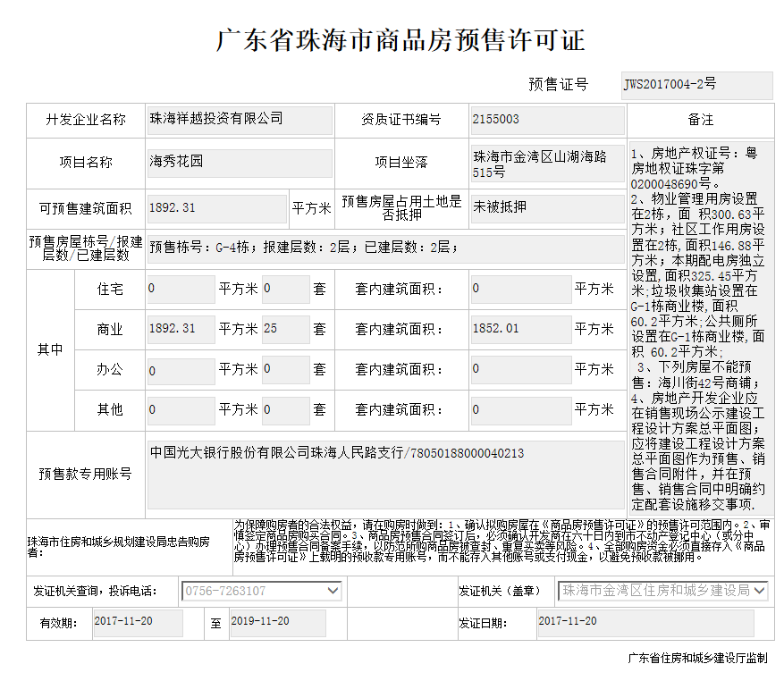The image size is (784, 681).
Task: Click the 商业 unit count field 25
Action: coord(285,329)
